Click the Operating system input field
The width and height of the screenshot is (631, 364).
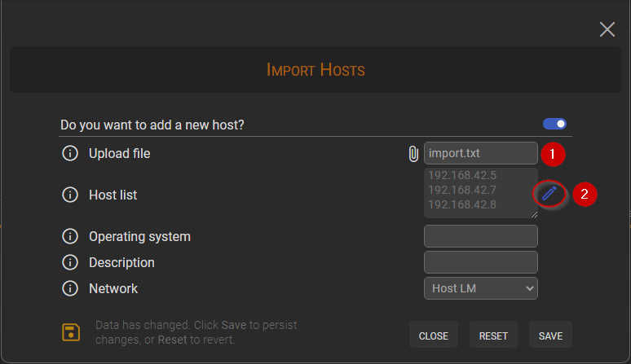click(x=480, y=236)
